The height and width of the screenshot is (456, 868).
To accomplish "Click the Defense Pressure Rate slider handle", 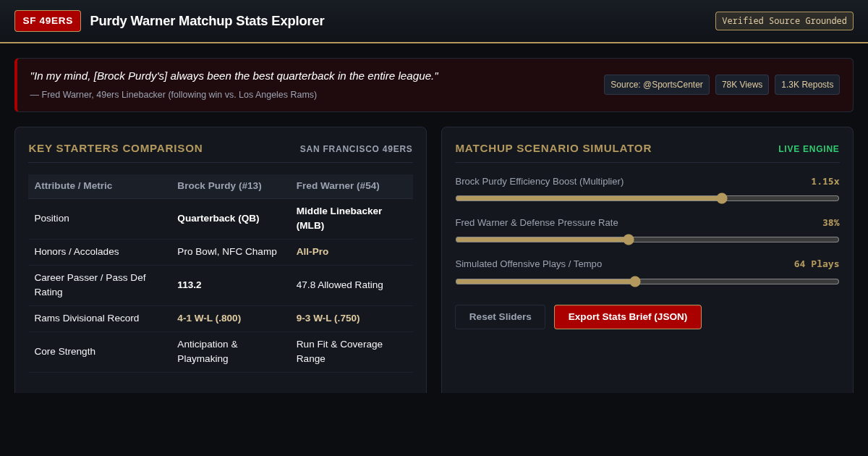I will coord(629,240).
